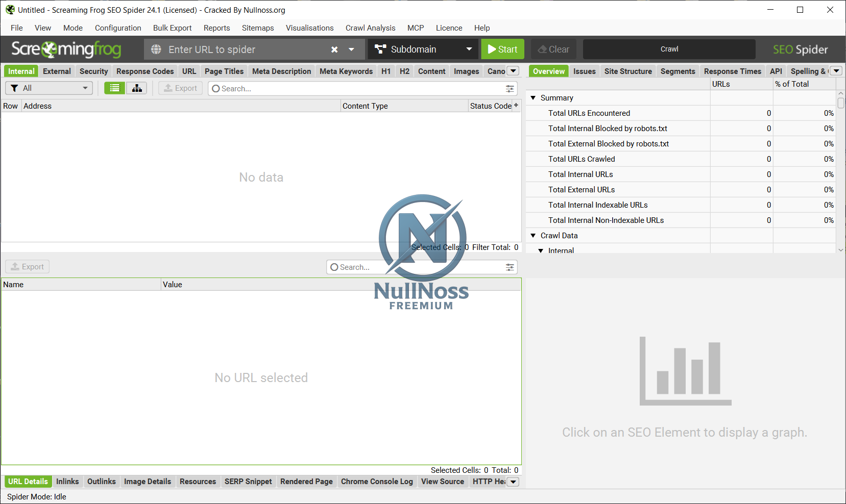Select the Total URLs Crawled row
This screenshot has height=504, width=846.
[x=681, y=159]
